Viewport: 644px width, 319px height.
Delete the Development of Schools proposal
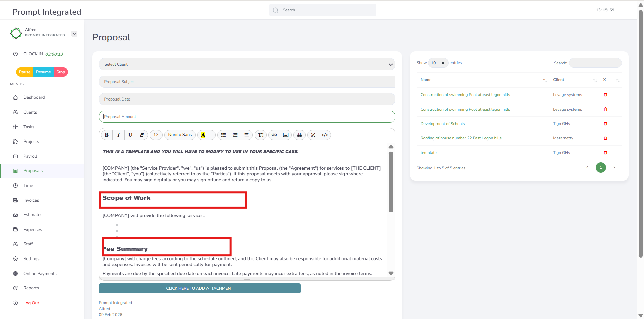point(605,124)
